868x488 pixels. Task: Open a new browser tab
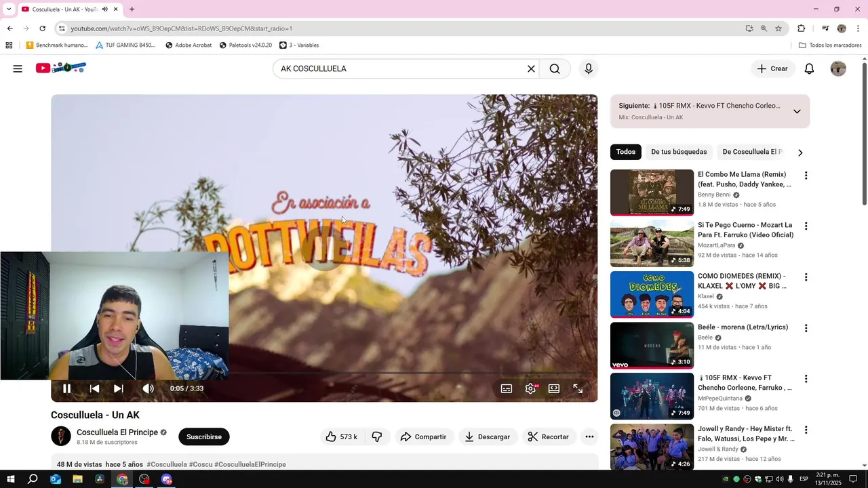point(132,9)
